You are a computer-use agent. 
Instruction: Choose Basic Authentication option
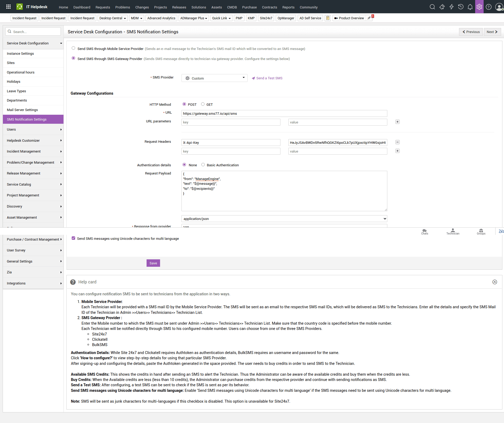tap(203, 165)
